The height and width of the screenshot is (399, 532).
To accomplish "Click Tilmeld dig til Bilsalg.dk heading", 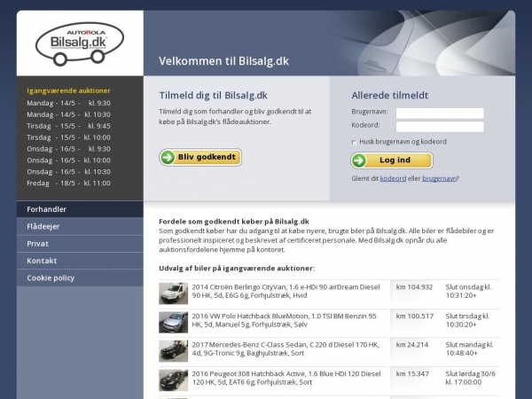I will click(214, 96).
